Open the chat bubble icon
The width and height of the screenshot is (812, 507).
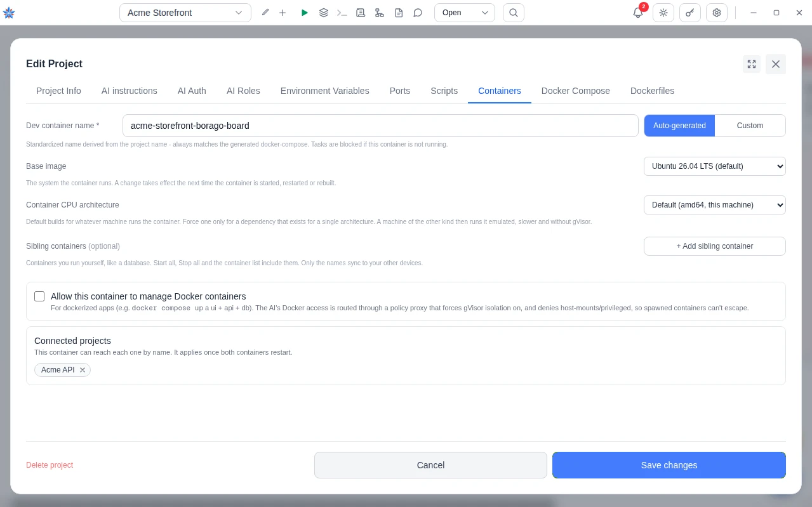click(418, 13)
